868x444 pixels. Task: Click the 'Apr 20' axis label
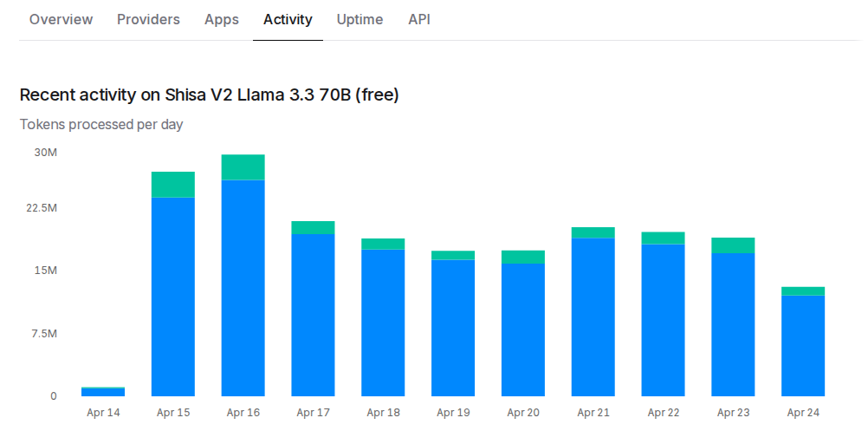point(523,413)
